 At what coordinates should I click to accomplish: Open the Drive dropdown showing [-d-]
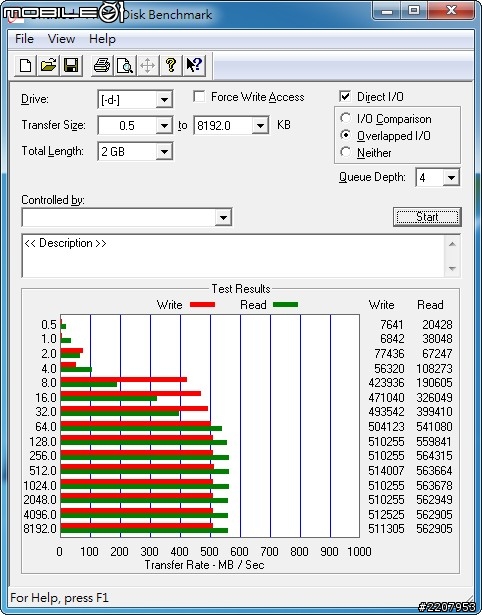164,100
